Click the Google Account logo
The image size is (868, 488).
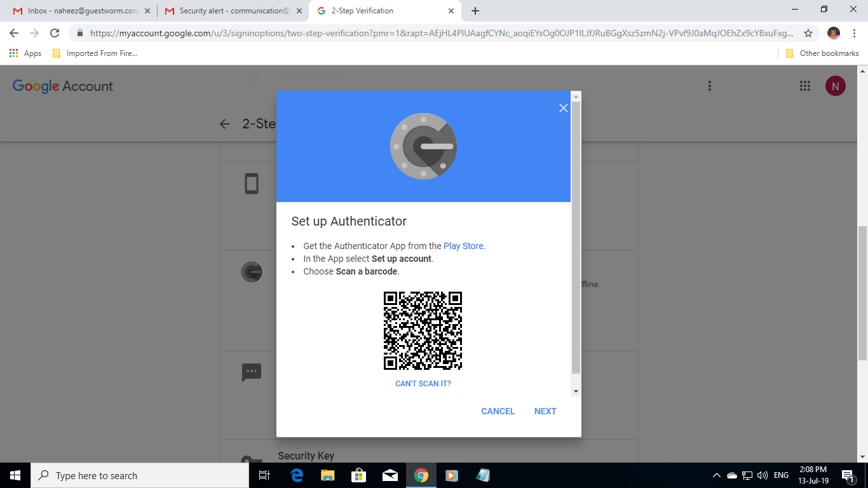[63, 86]
